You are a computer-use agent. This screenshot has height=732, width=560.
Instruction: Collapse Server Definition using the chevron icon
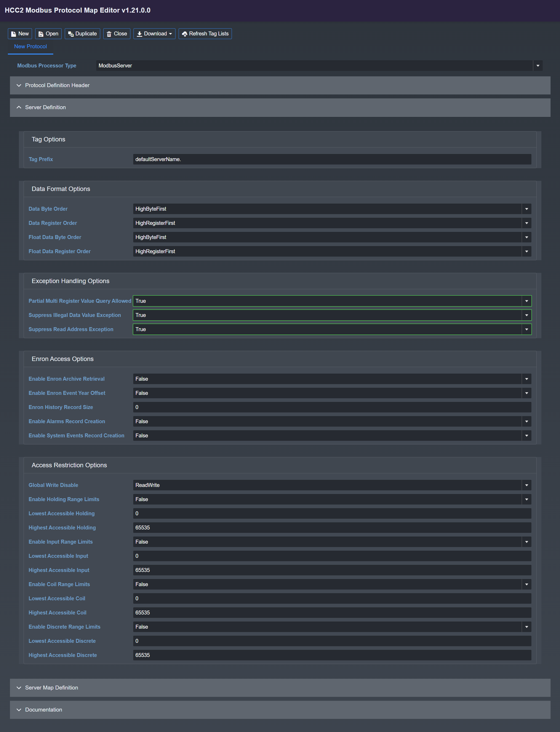19,107
